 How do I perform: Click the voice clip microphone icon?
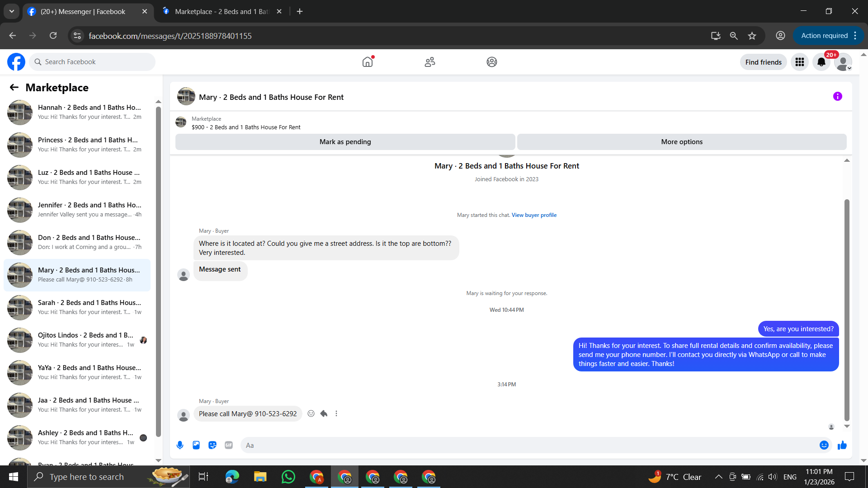[x=180, y=445]
